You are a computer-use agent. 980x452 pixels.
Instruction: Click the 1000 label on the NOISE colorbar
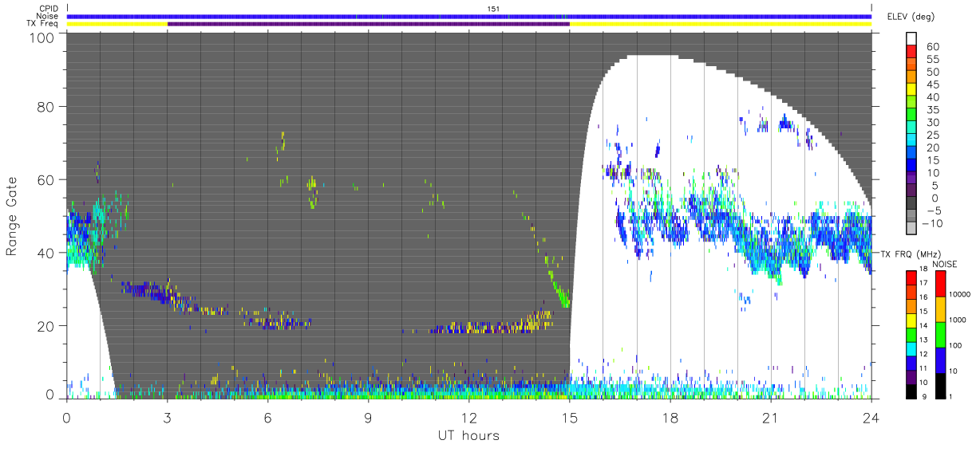point(958,320)
